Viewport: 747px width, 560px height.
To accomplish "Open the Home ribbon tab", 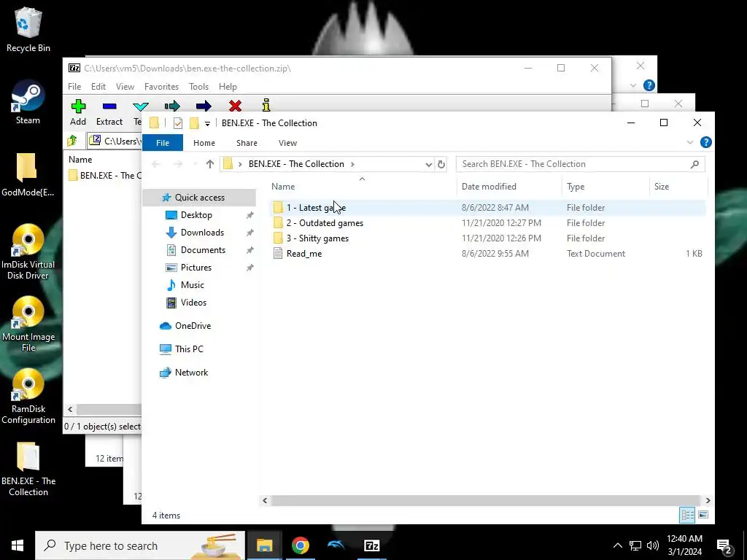I will pyautogui.click(x=204, y=143).
